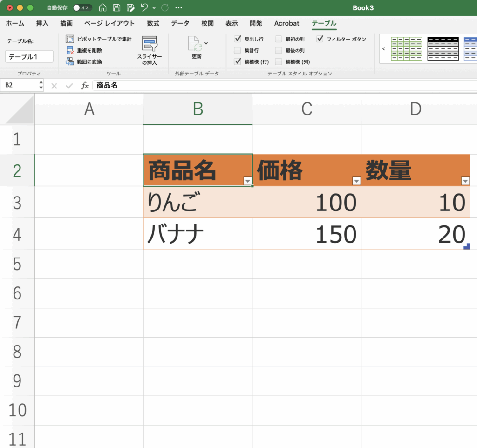Open the 価格 column filter dropdown
This screenshot has width=477, height=448.
click(x=356, y=181)
